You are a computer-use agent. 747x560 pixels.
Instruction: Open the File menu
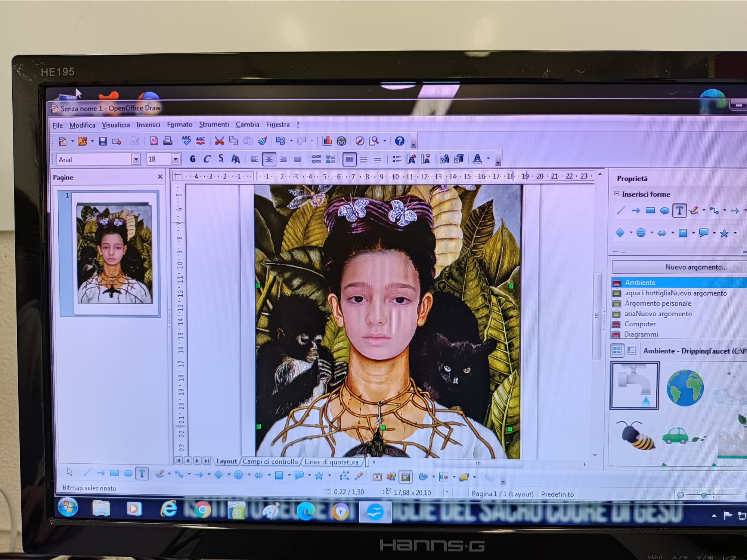[x=58, y=125]
